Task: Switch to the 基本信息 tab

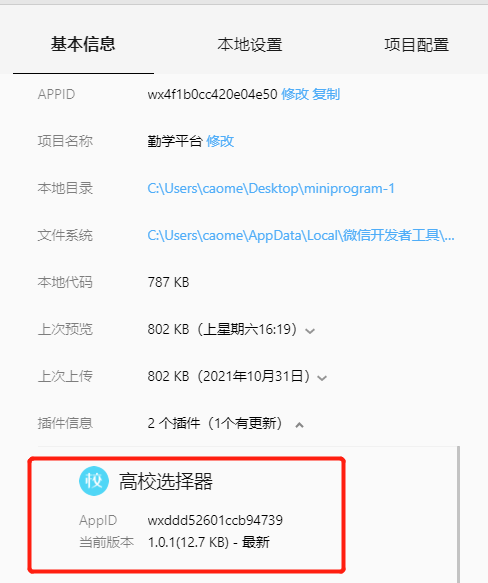Action: click(x=83, y=44)
